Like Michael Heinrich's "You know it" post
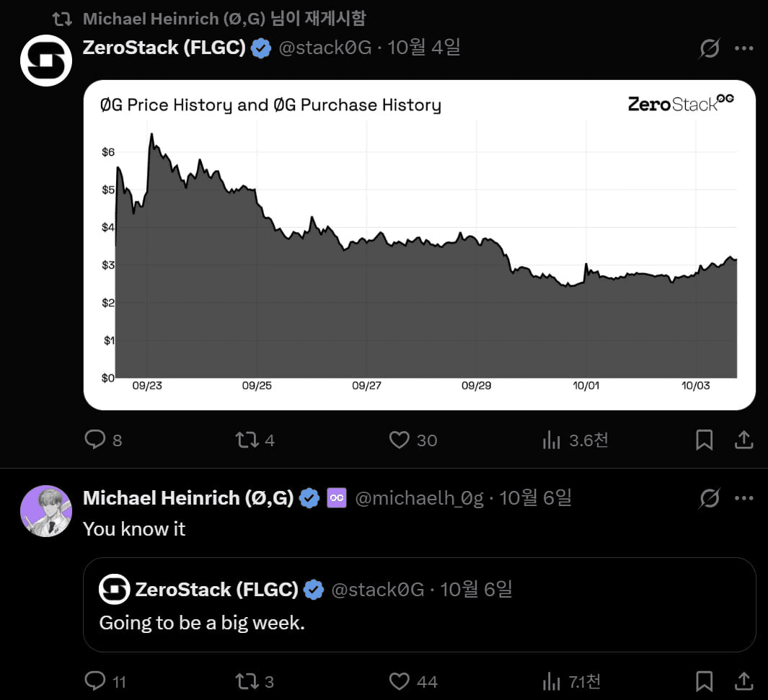The height and width of the screenshot is (700, 768). [x=400, y=681]
